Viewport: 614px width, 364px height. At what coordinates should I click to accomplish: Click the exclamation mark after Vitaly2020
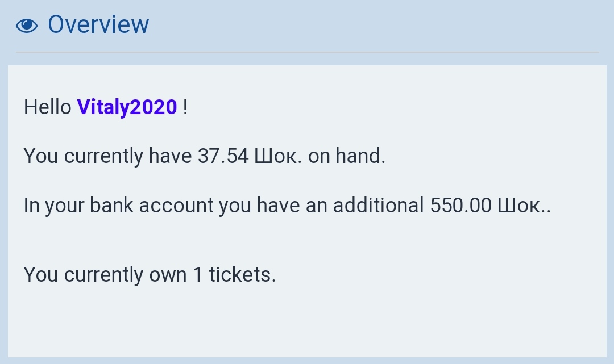point(185,107)
